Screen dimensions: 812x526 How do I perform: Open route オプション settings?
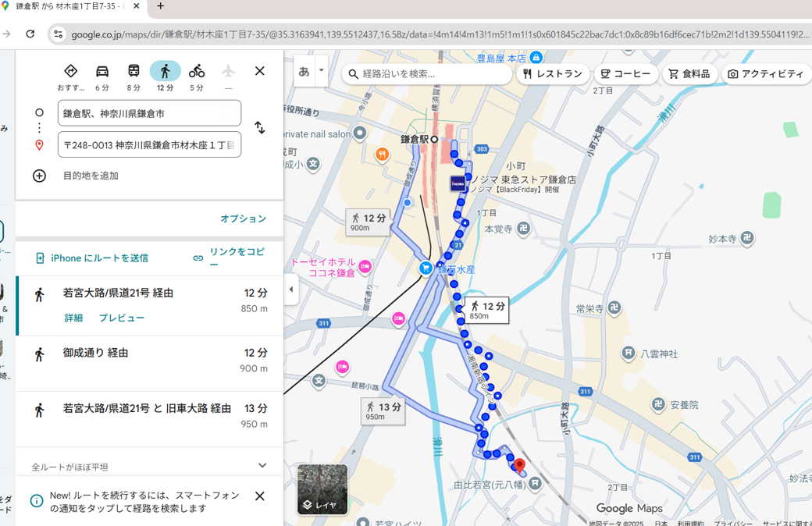(x=243, y=219)
